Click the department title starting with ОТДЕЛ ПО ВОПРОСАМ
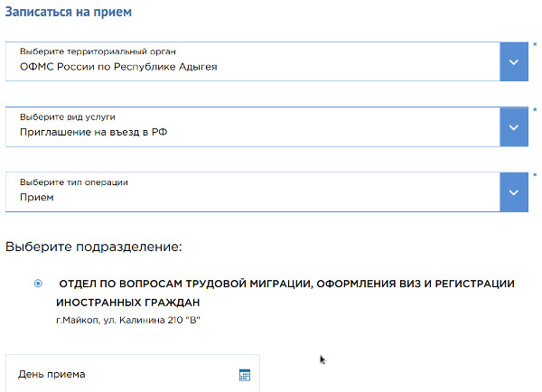The image size is (542, 392). point(285,294)
